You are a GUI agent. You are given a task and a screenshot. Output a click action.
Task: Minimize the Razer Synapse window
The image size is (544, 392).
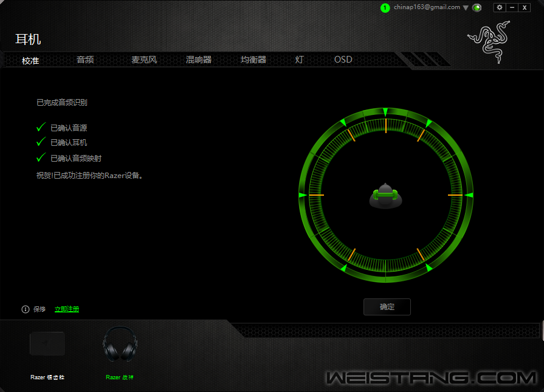(x=512, y=7)
